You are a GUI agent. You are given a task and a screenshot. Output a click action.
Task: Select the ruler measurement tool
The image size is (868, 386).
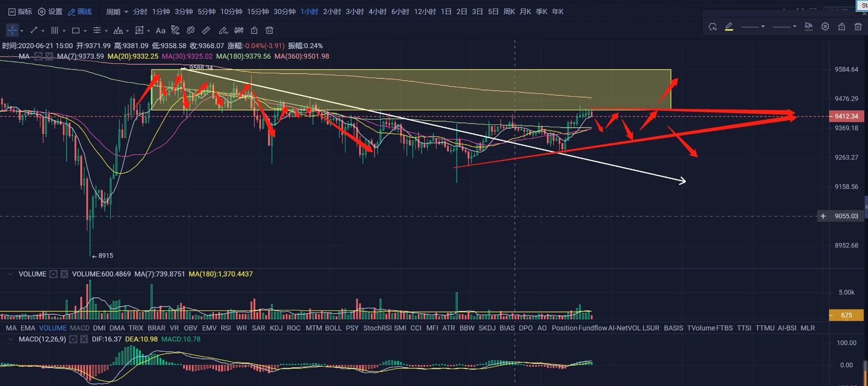tap(206, 31)
